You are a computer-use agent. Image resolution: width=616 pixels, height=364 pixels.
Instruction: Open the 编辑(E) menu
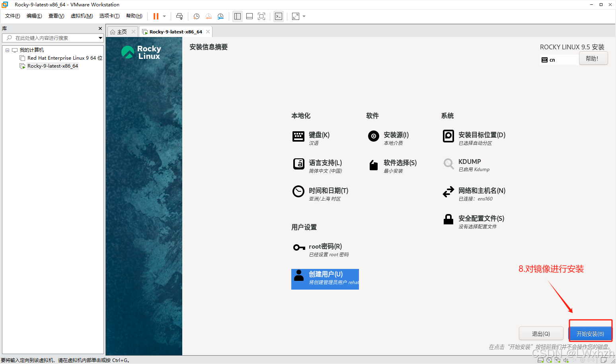34,16
